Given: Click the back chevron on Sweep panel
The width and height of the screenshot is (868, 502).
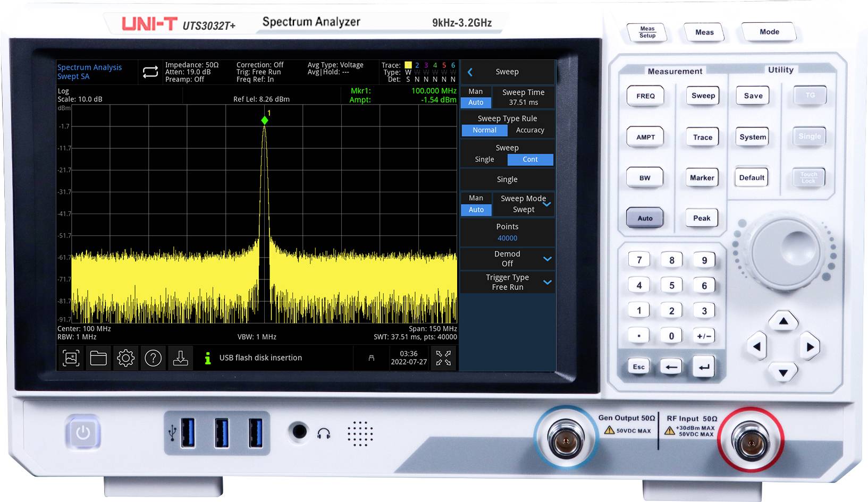Looking at the screenshot, I should (470, 71).
